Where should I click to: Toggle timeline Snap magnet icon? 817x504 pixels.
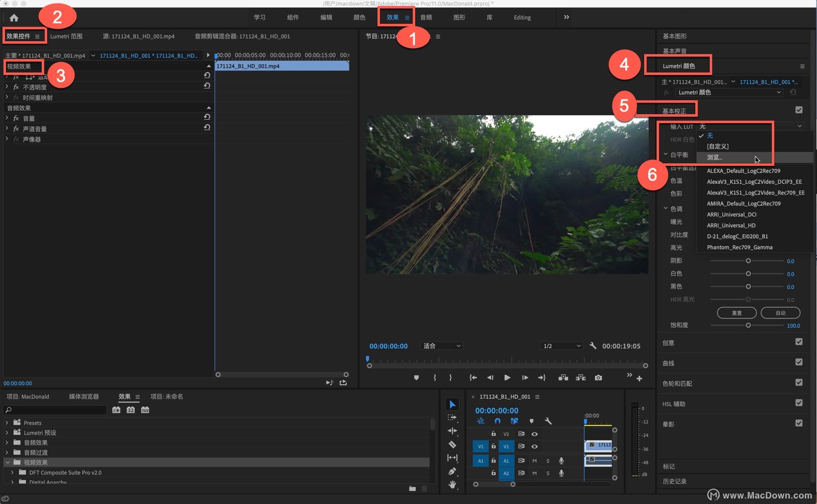click(497, 421)
